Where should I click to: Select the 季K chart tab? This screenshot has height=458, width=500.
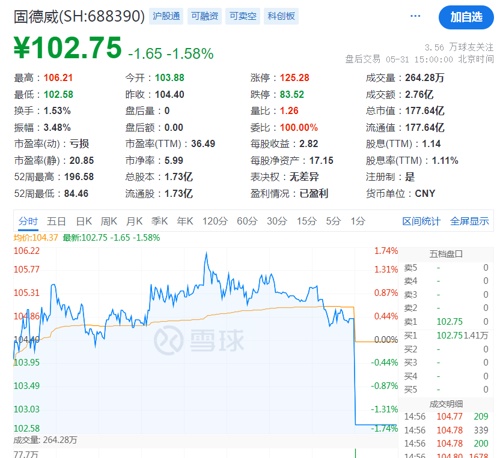click(x=159, y=221)
